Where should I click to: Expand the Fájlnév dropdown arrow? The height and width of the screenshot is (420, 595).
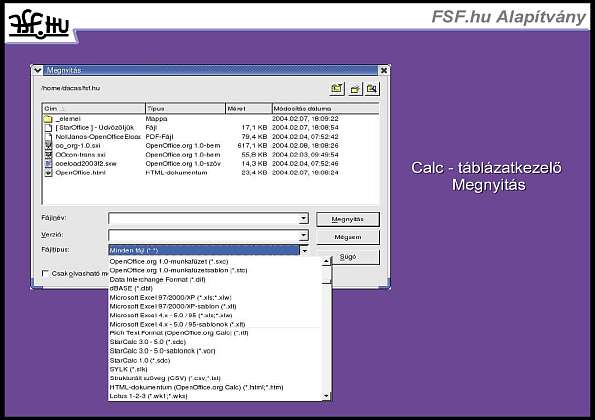coord(303,218)
